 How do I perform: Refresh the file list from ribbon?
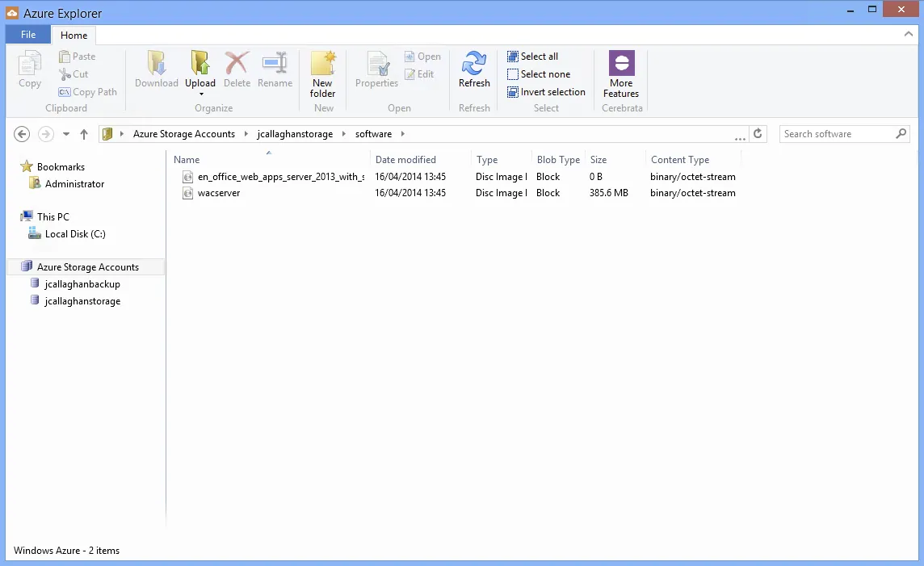coord(474,69)
